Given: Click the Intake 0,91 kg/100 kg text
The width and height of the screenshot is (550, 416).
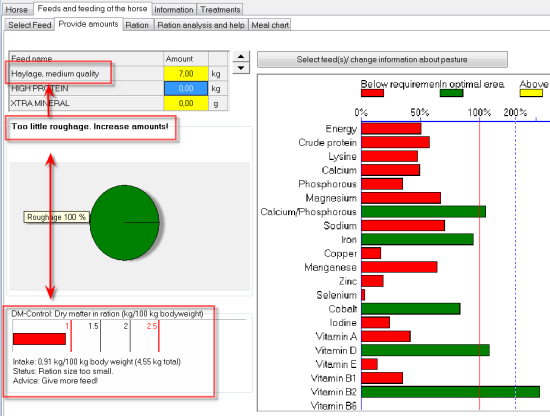Looking at the screenshot, I should click(96, 362).
